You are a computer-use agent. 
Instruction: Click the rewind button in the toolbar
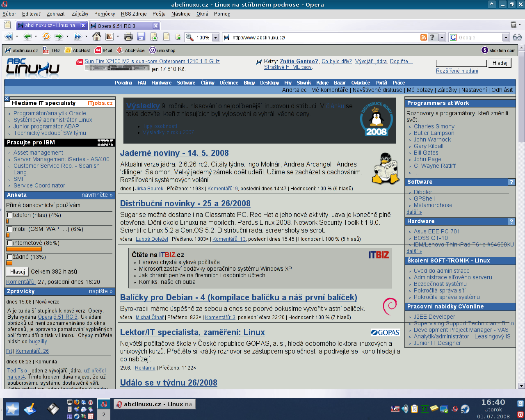[9, 37]
